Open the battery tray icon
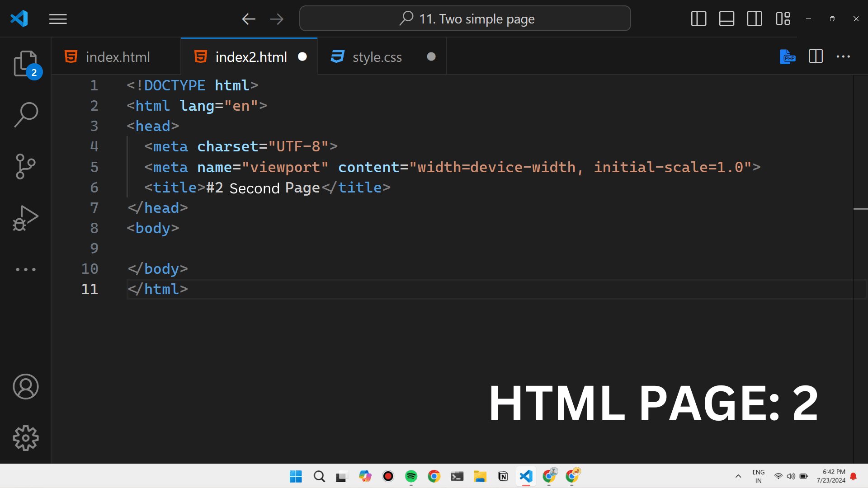 tap(803, 476)
